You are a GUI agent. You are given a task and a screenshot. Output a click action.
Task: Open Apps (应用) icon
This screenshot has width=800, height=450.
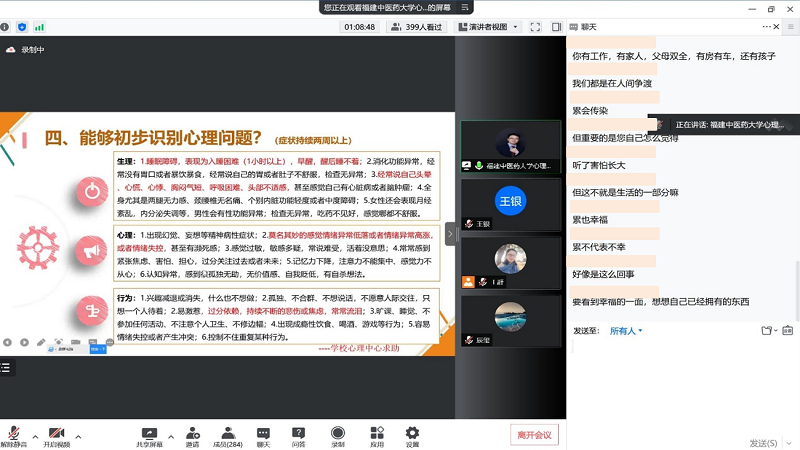coord(377,437)
